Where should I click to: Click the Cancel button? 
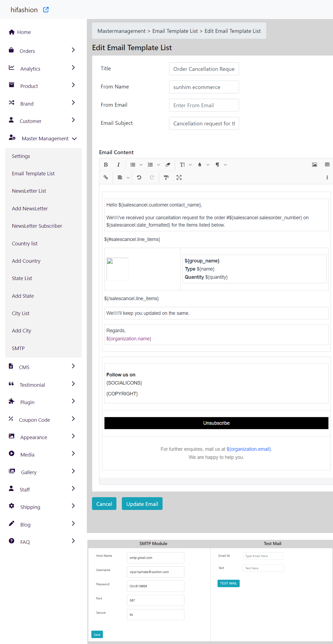click(104, 504)
